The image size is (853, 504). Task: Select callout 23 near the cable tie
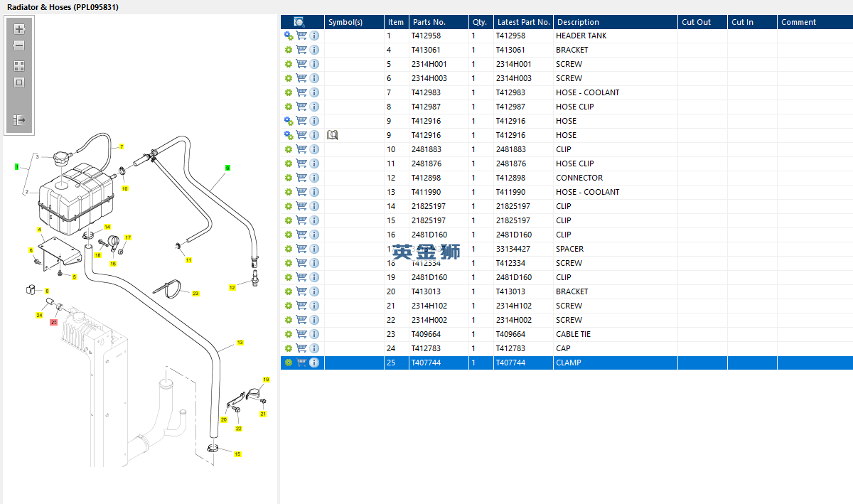195,293
